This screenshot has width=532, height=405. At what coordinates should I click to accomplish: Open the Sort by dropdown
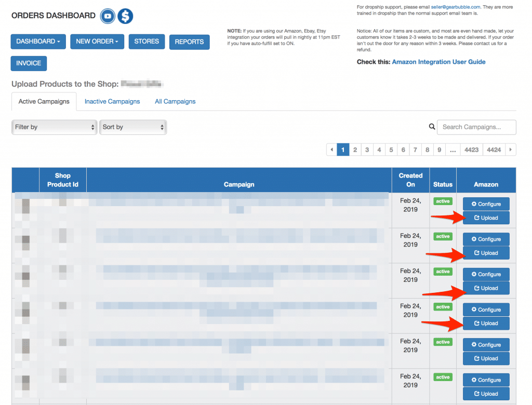click(133, 127)
